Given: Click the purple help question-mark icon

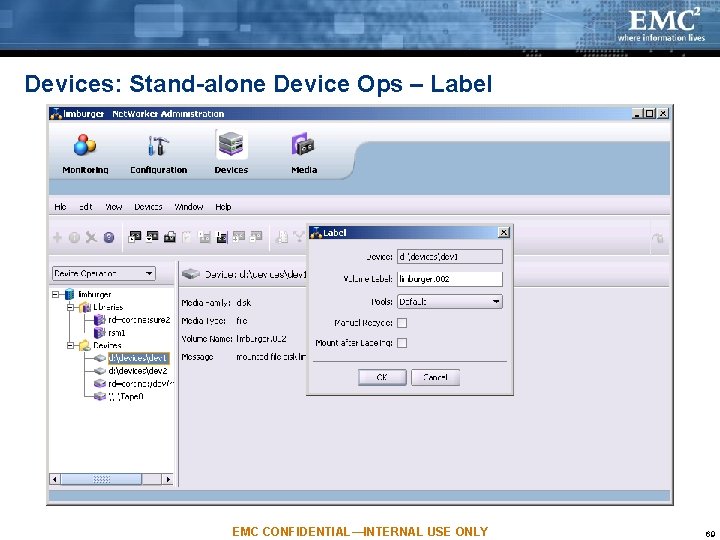Looking at the screenshot, I should tap(109, 237).
